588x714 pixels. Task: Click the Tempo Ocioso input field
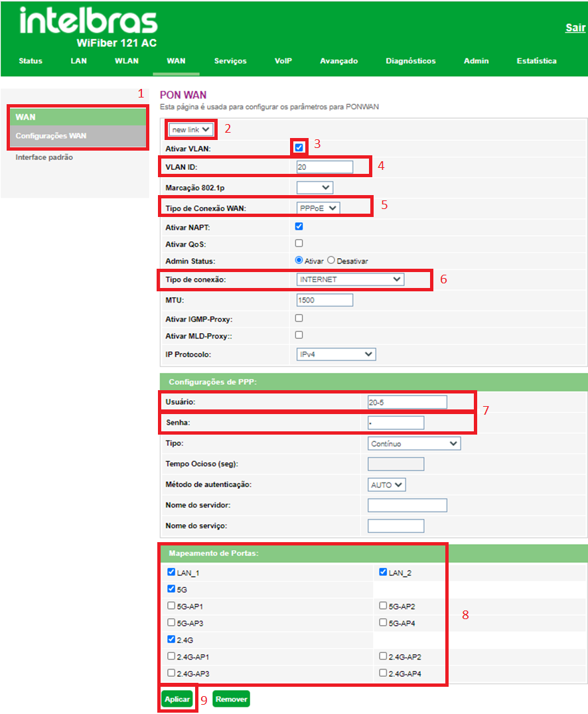396,464
